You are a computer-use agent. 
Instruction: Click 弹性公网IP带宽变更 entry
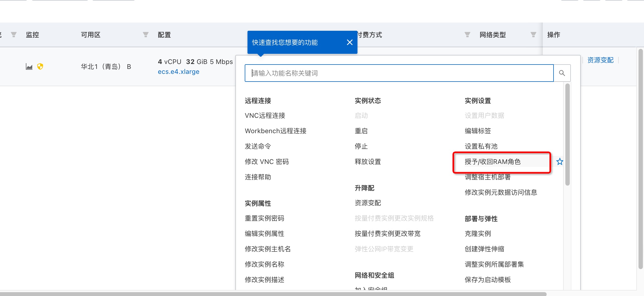384,249
